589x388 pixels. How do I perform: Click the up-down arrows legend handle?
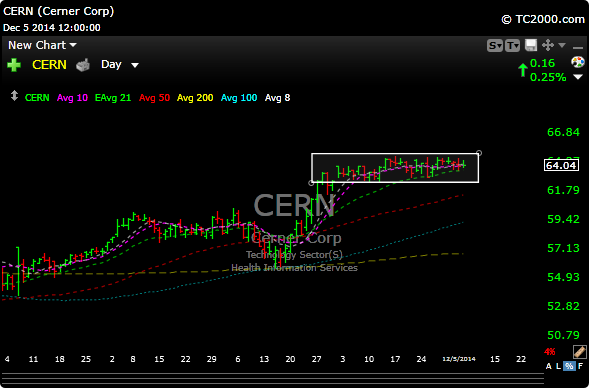click(x=14, y=95)
